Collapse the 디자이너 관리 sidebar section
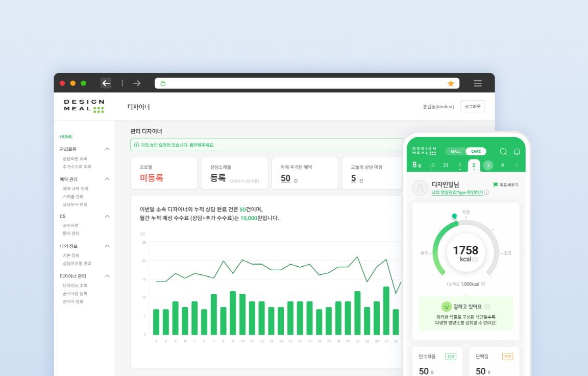Viewport: 588px width, 376px height. click(x=107, y=276)
